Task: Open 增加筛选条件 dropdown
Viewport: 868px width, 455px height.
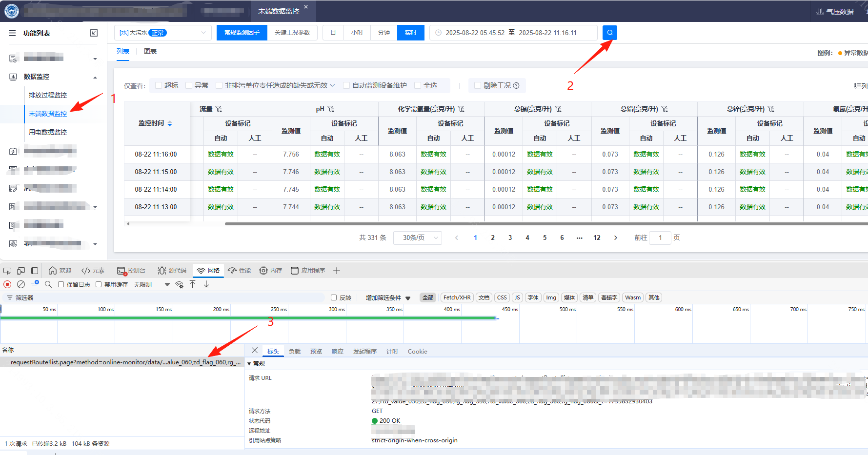Action: pos(388,297)
